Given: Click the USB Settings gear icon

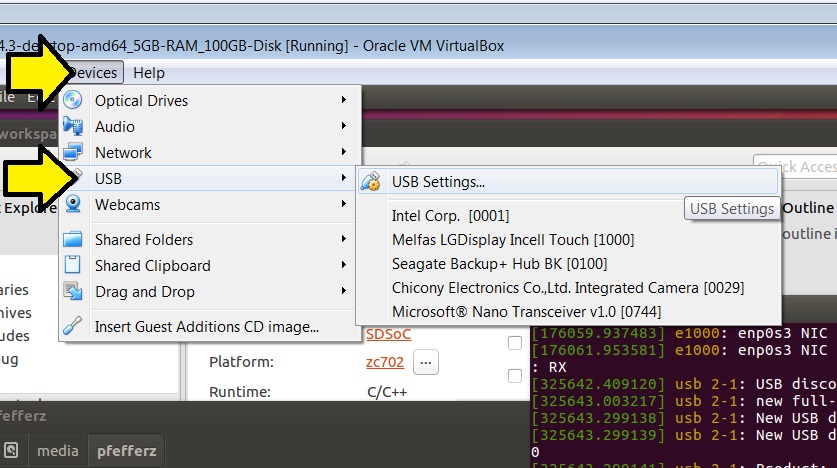Looking at the screenshot, I should tap(370, 181).
